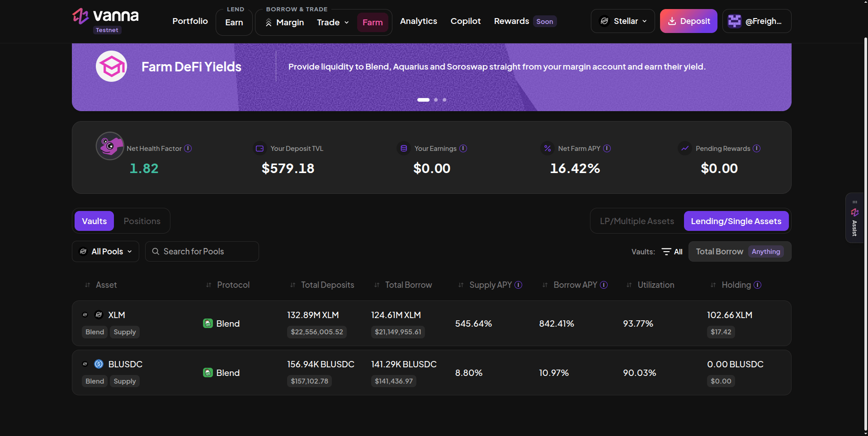868x436 pixels.
Task: Click the Farm DeFi Yields graduation cap icon
Action: pyautogui.click(x=111, y=66)
